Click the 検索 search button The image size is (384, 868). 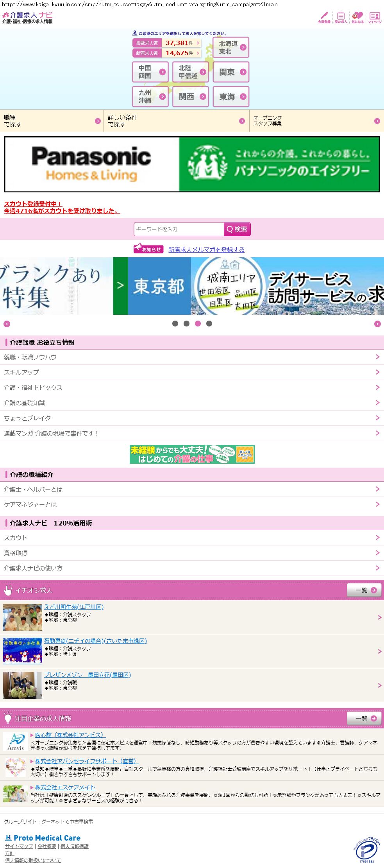(237, 229)
